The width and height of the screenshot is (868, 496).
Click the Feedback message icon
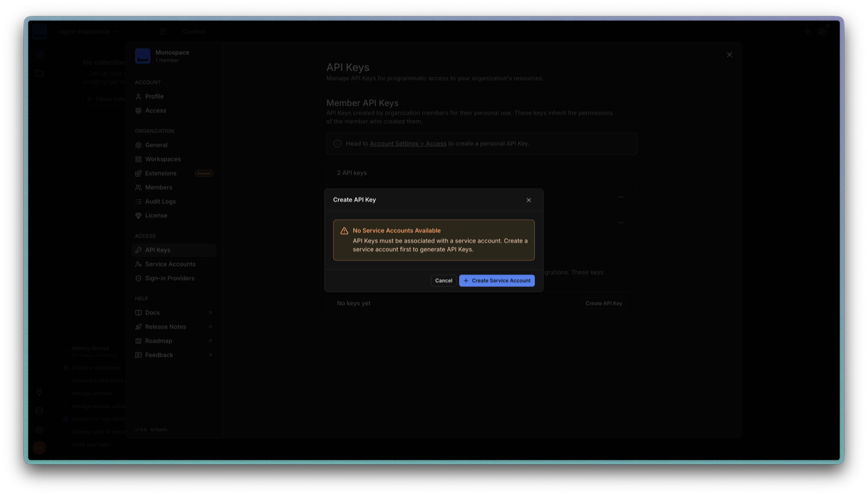(x=138, y=355)
